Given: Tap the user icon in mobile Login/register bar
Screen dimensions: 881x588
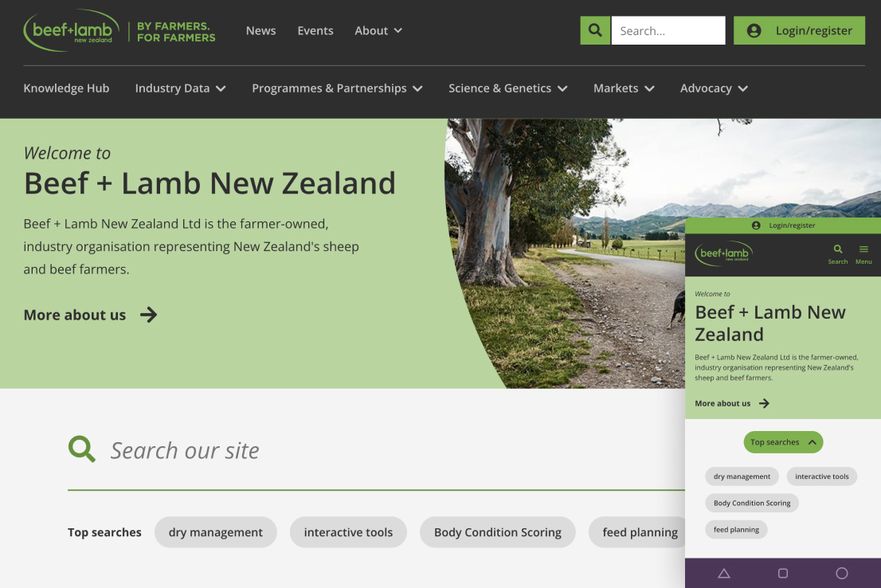Looking at the screenshot, I should (x=756, y=225).
